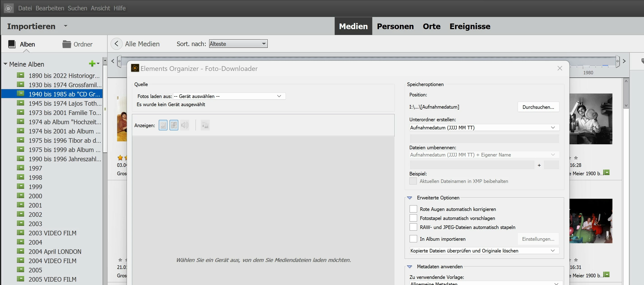Click the back arrow beside Alle Medien
The image size is (644, 285).
pos(116,44)
